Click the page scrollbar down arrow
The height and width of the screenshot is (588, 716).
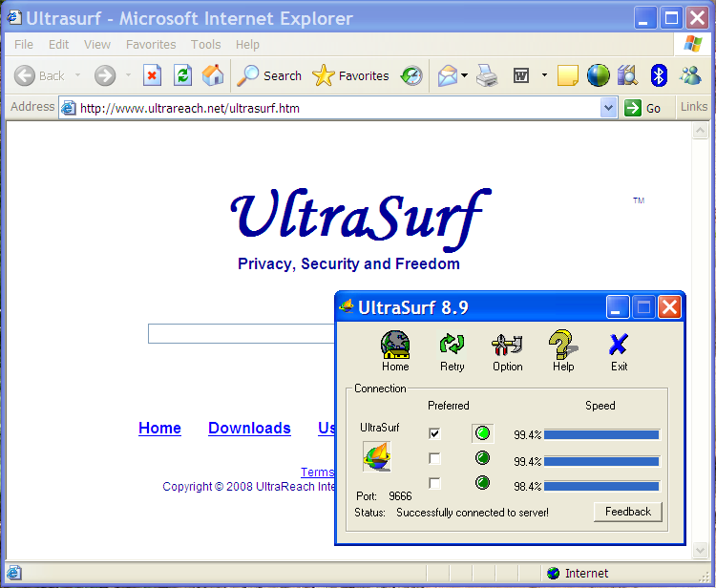(700, 550)
